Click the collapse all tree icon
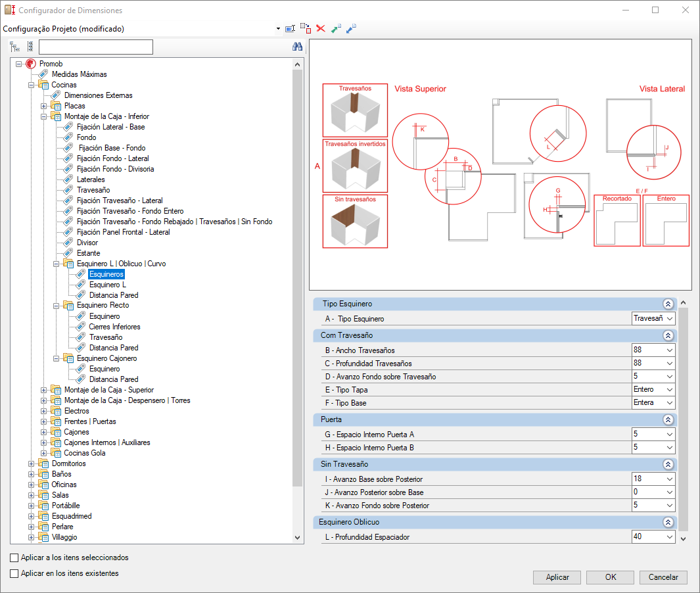 [30, 47]
